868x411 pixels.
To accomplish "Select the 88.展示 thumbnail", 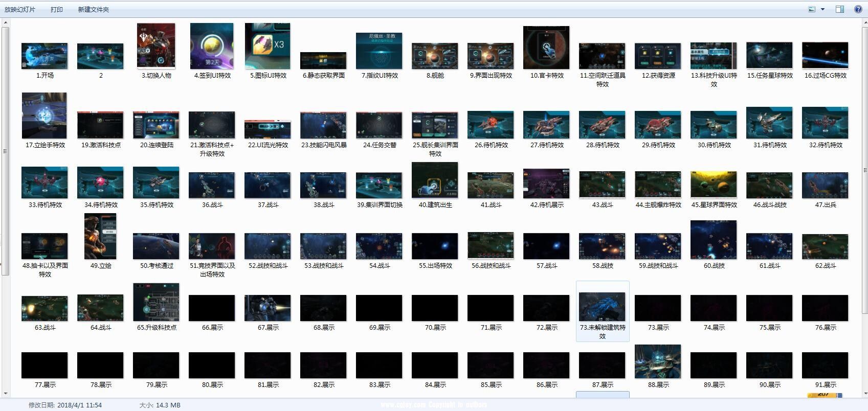I will 658,361.
